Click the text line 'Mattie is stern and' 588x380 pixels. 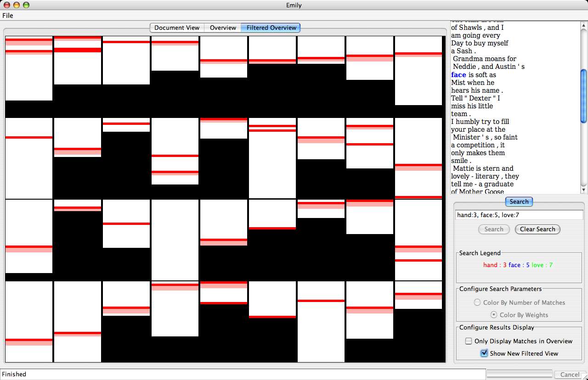coord(483,168)
